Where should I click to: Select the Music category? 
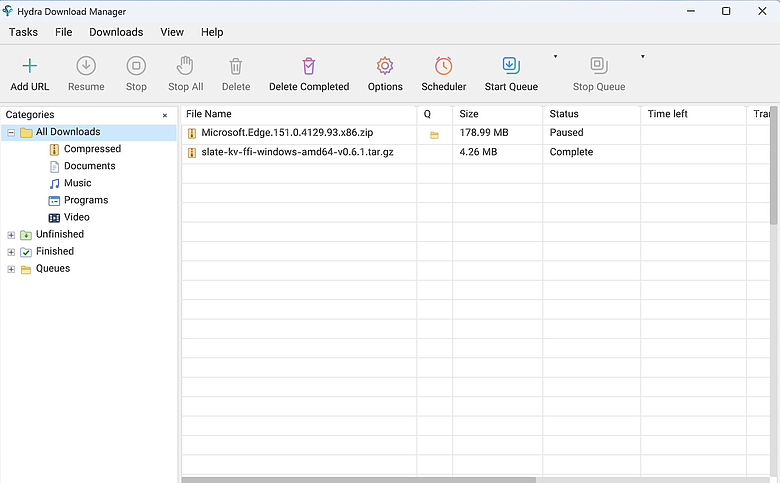pyautogui.click(x=78, y=183)
